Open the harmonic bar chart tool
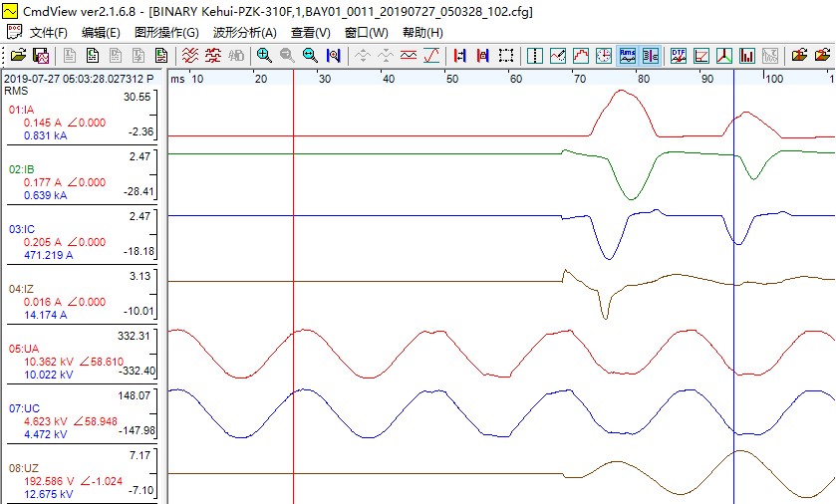This screenshot has height=504, width=836. tap(747, 56)
